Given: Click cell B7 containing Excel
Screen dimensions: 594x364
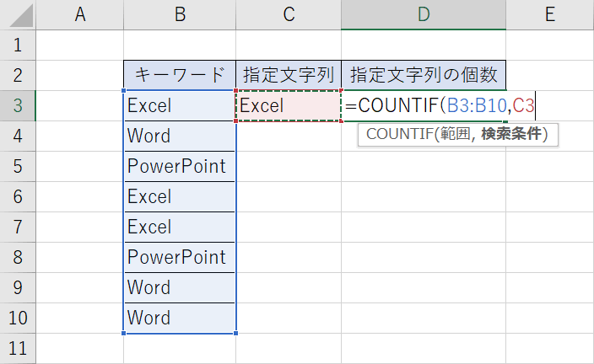Looking at the screenshot, I should pyautogui.click(x=180, y=227).
